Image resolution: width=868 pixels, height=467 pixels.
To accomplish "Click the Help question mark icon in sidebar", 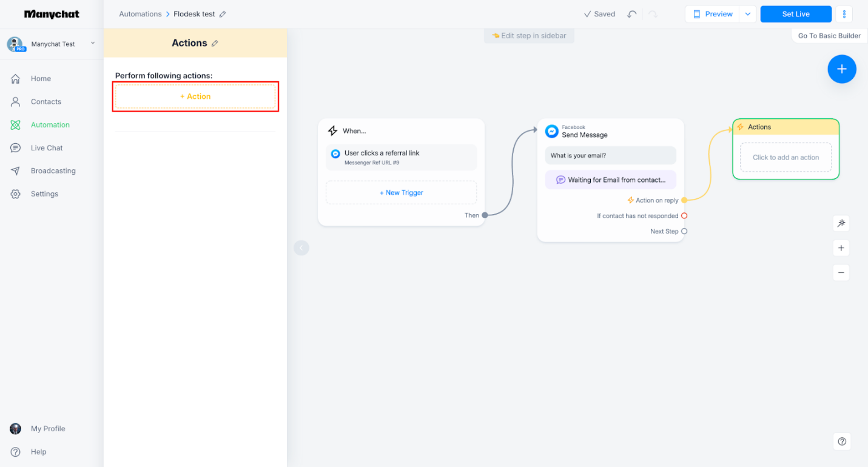I will 16,452.
